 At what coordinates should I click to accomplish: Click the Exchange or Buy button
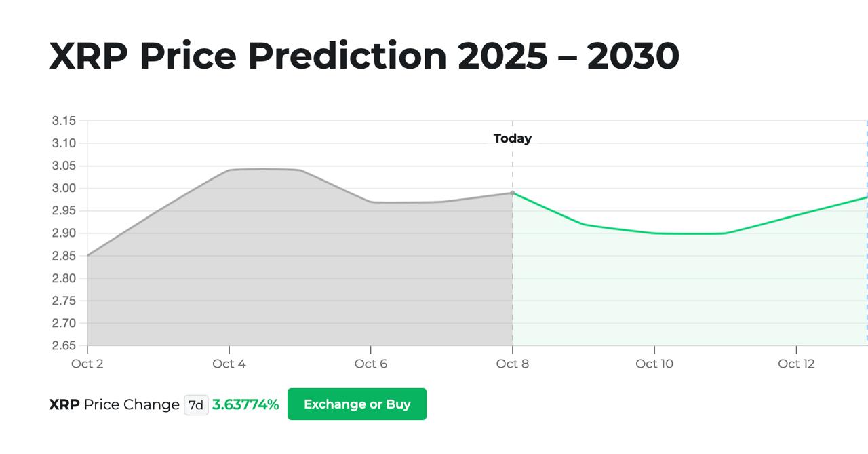click(357, 404)
